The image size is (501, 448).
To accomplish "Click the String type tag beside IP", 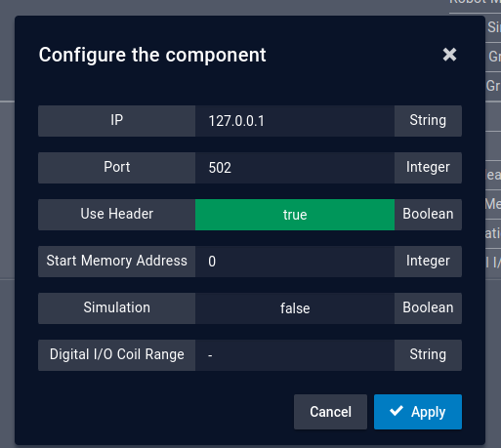I will (428, 121).
